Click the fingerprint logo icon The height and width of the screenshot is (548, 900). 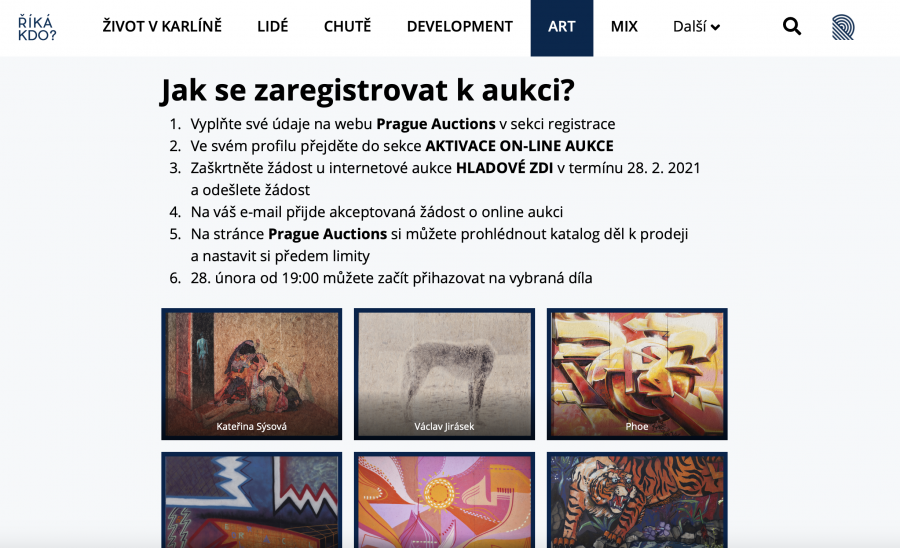(x=843, y=27)
